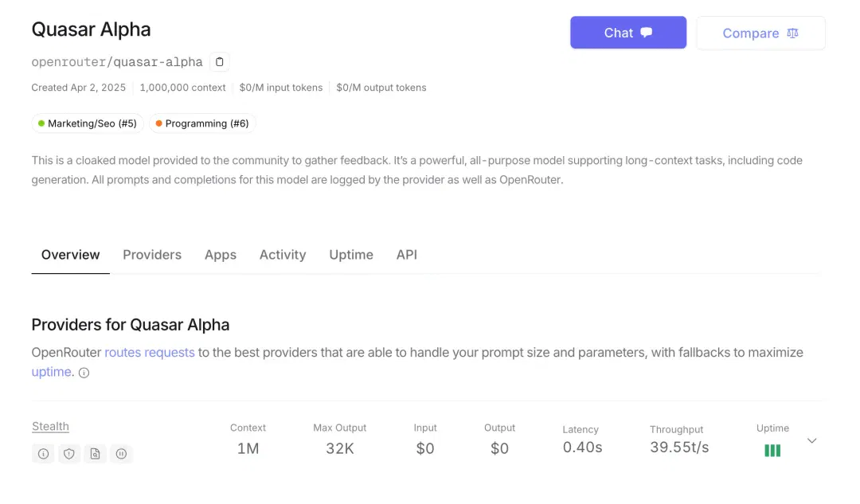
Task: Click the '1,000,000 context' text
Action: tap(182, 88)
